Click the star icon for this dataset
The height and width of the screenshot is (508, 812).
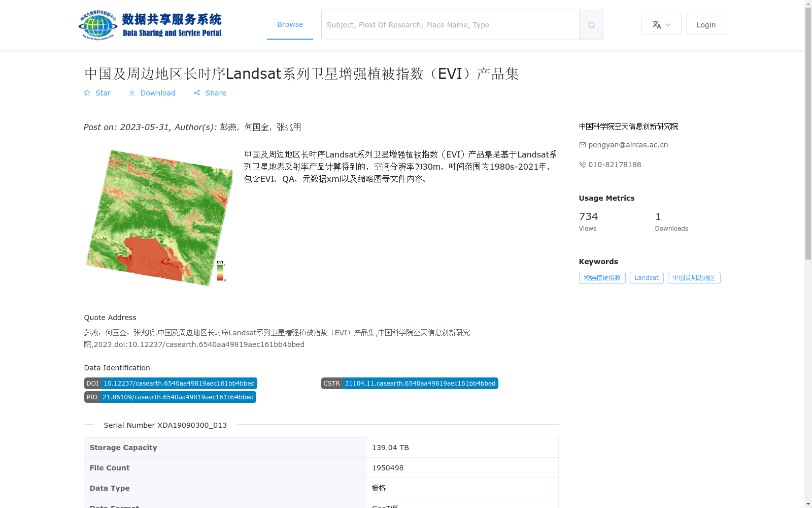point(87,92)
